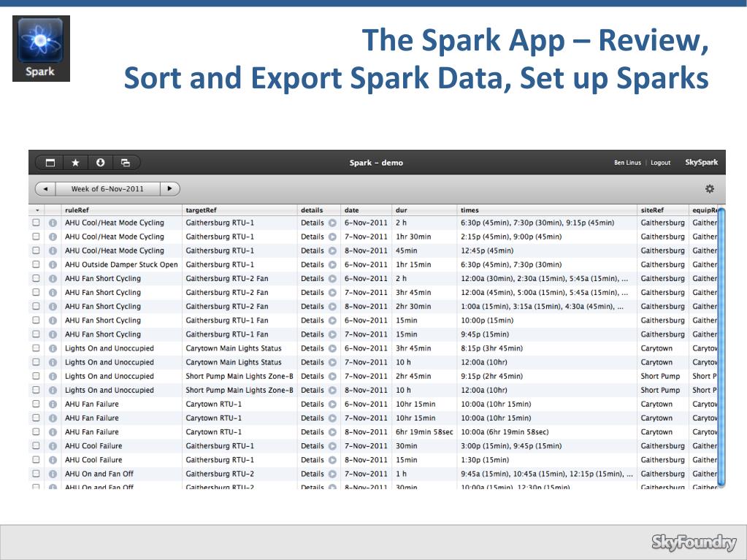Click info icon for AHU Fan Short Cycling 3hr 45min row
Viewport: 747px width, 560px height.
click(x=53, y=292)
